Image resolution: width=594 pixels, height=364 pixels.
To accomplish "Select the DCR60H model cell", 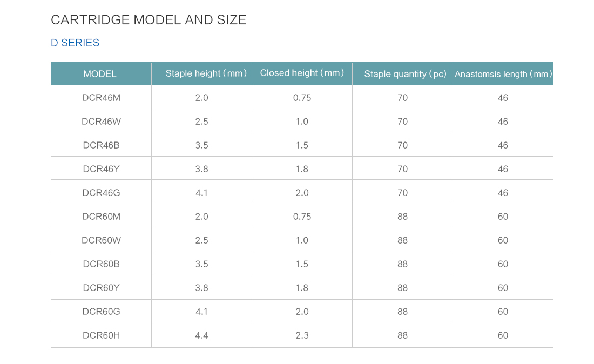I will (101, 335).
